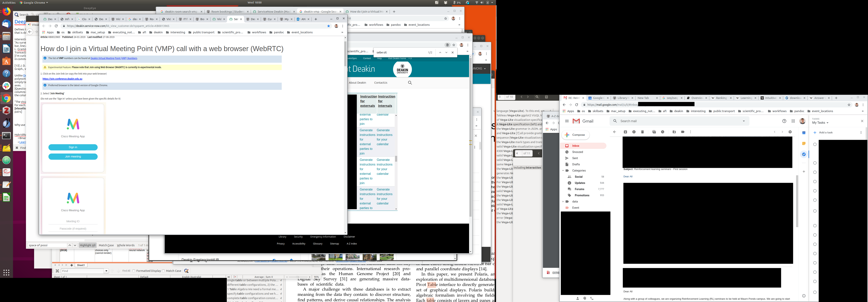868x302 pixels.
Task: Open Calendar from Gmail side panel
Action: pos(804,133)
